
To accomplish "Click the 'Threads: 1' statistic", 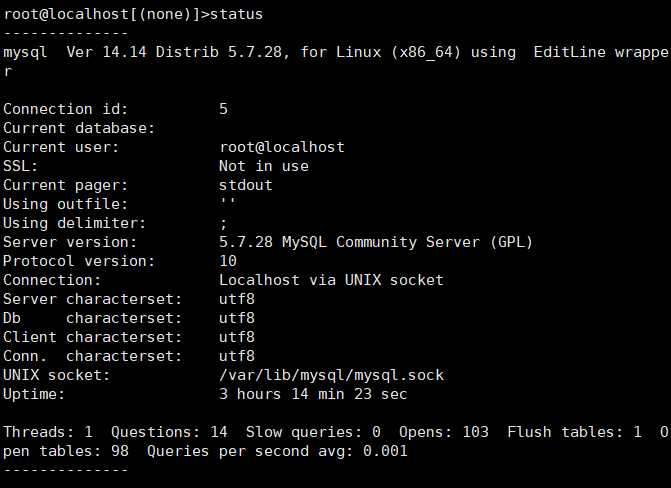I will pos(48,432).
